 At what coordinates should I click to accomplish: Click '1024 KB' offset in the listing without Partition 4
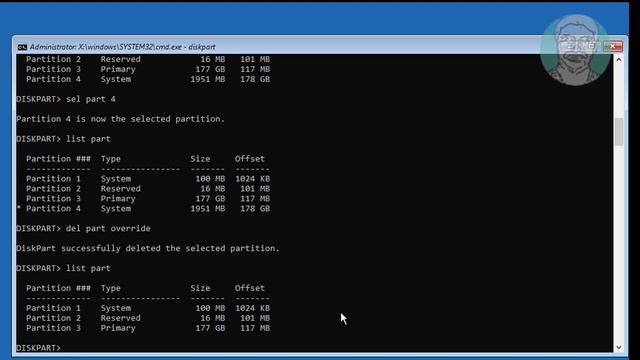pos(252,308)
